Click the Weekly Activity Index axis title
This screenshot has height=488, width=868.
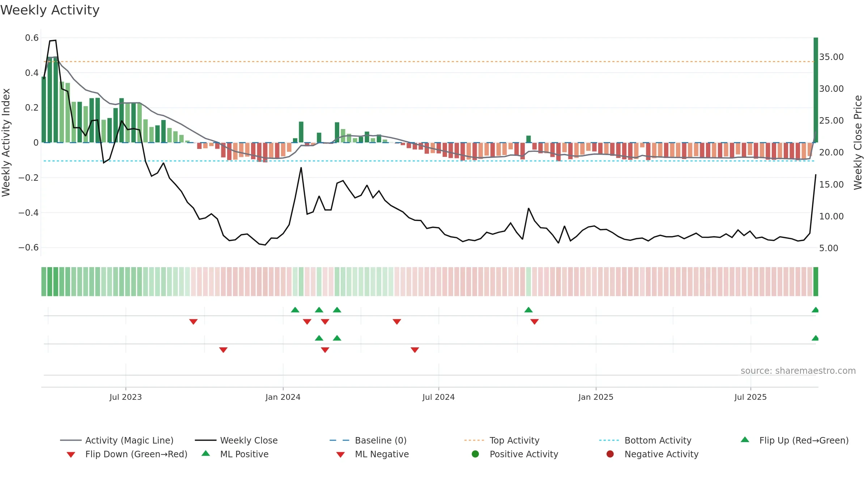[6, 142]
